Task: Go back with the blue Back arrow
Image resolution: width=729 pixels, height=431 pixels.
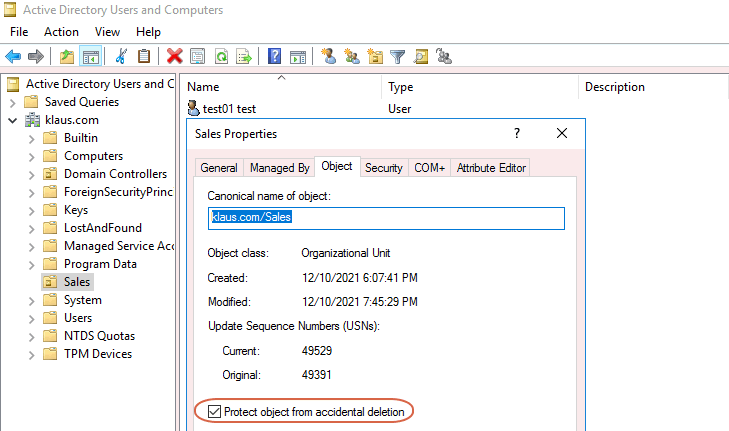Action: pos(13,57)
